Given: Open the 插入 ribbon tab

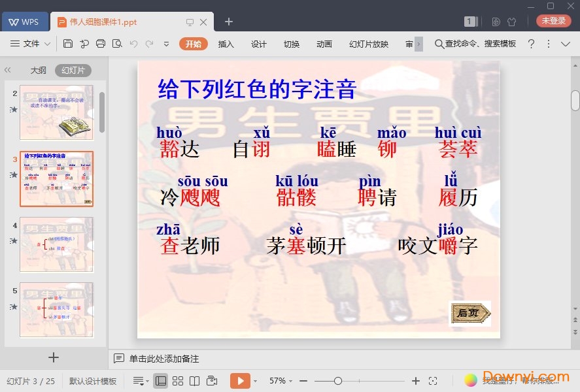Looking at the screenshot, I should [x=226, y=44].
